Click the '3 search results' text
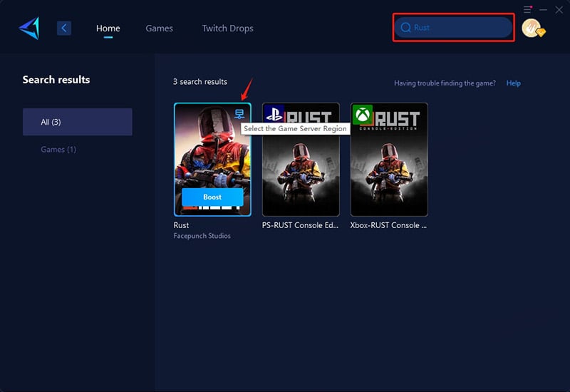This screenshot has height=392, width=570. click(x=200, y=82)
